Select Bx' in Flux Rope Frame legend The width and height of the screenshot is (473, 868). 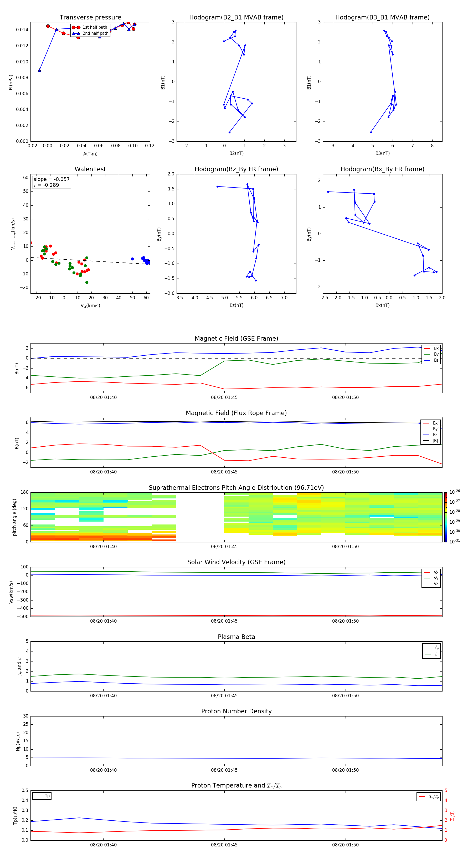click(x=431, y=423)
